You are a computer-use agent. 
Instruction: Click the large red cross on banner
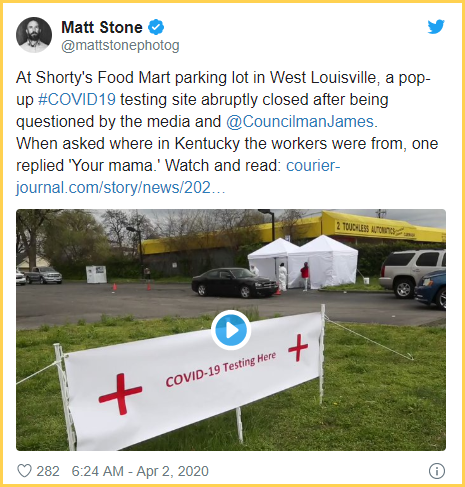point(121,393)
